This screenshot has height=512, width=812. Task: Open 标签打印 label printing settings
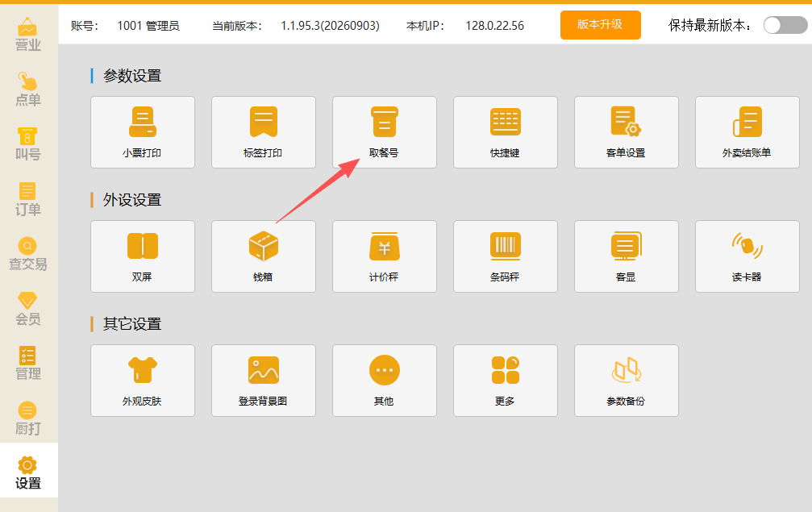[264, 132]
